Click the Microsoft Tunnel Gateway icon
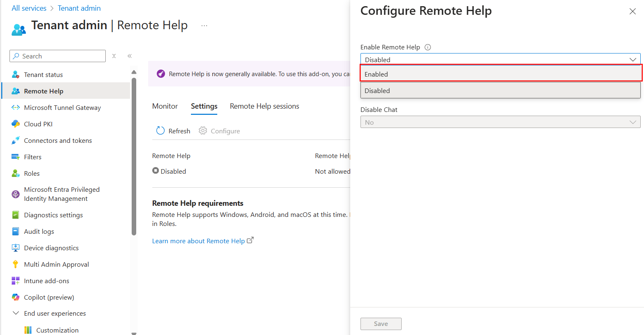 (16, 107)
